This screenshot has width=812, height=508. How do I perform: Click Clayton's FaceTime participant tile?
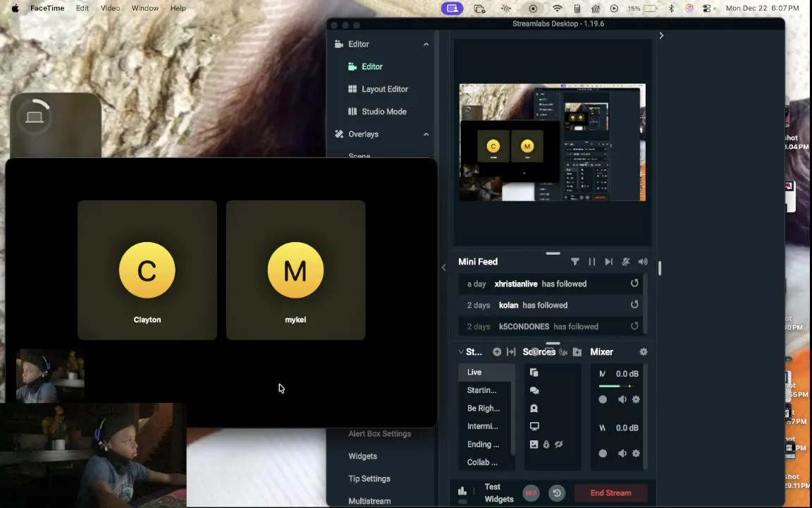click(147, 270)
